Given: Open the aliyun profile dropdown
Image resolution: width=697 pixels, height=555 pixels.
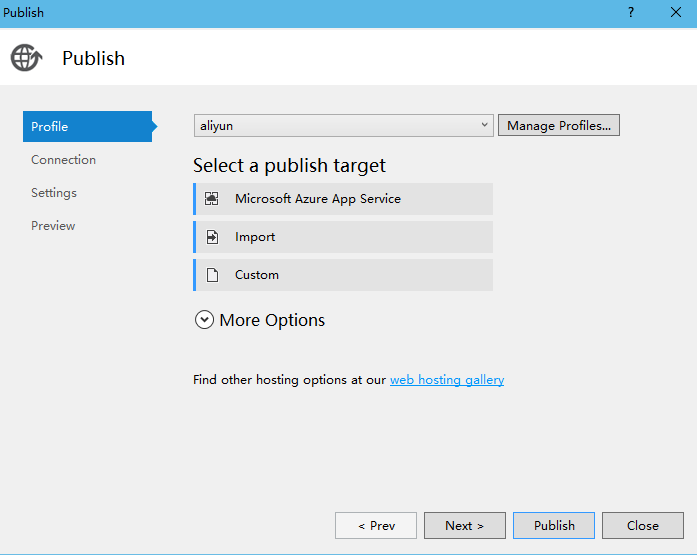Looking at the screenshot, I should coord(343,126).
